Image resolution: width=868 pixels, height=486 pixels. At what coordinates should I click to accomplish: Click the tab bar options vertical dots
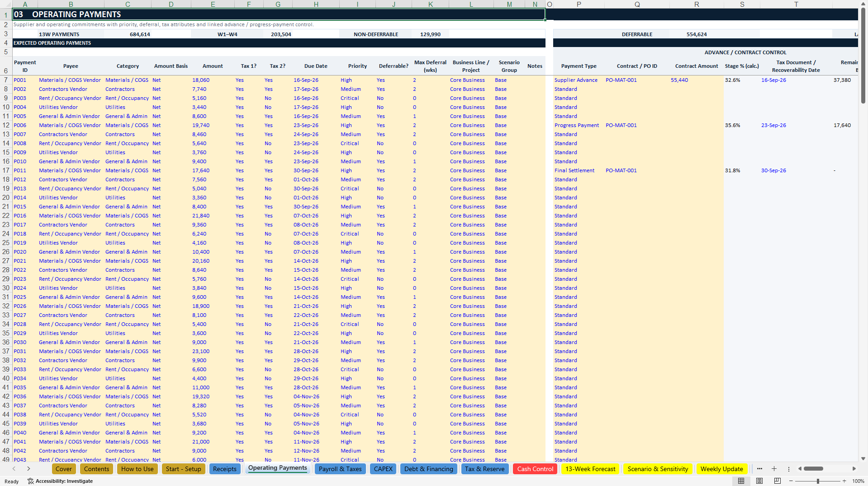(788, 469)
